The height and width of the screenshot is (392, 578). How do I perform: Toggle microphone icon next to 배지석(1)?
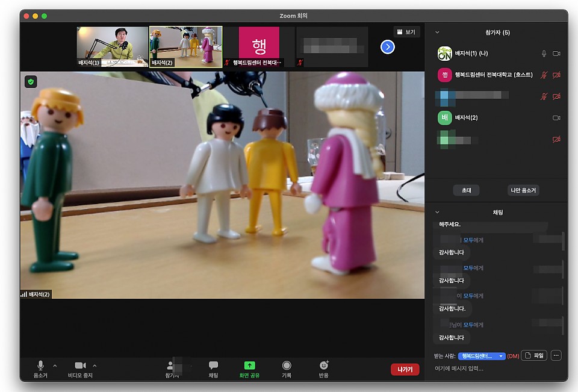(544, 54)
